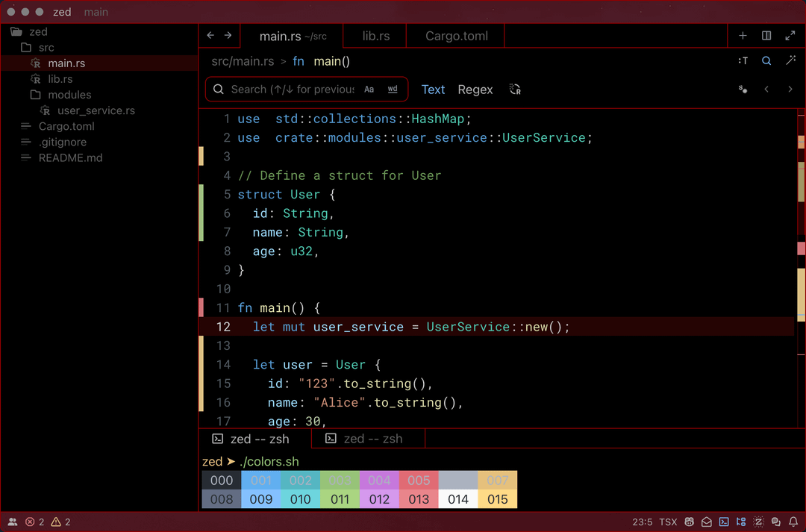
Task: Toggle the buffer search magnifier icon
Action: point(766,61)
